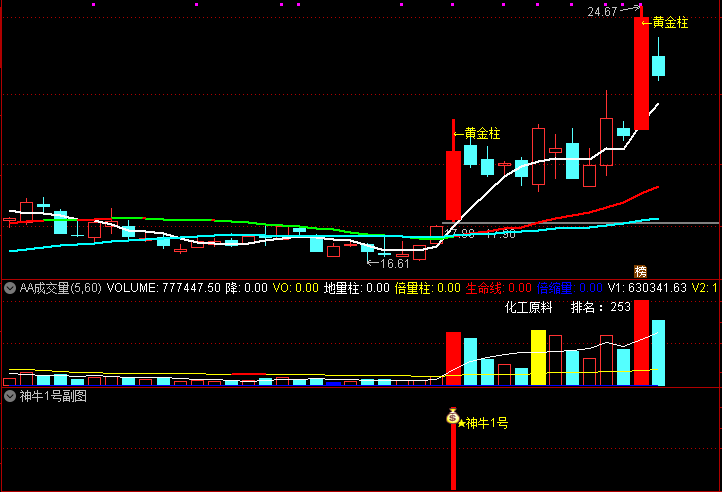Select the 16.61 low price label
Image resolution: width=722 pixels, height=492 pixels.
pyautogui.click(x=395, y=264)
